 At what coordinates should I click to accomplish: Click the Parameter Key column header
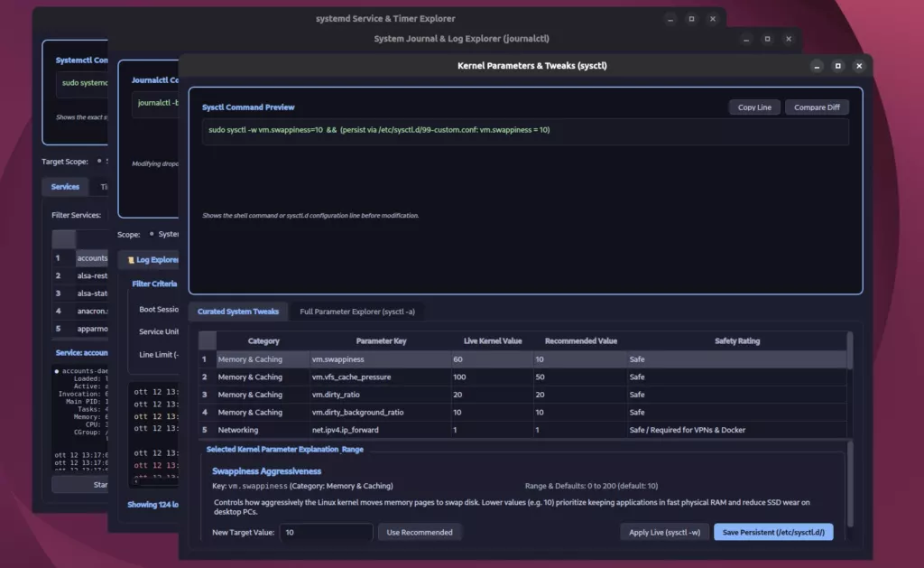(x=381, y=341)
